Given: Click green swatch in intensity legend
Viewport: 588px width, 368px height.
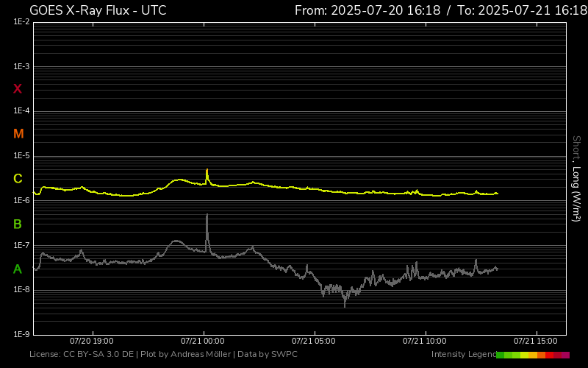Looking at the screenshot, I should click(x=501, y=355).
